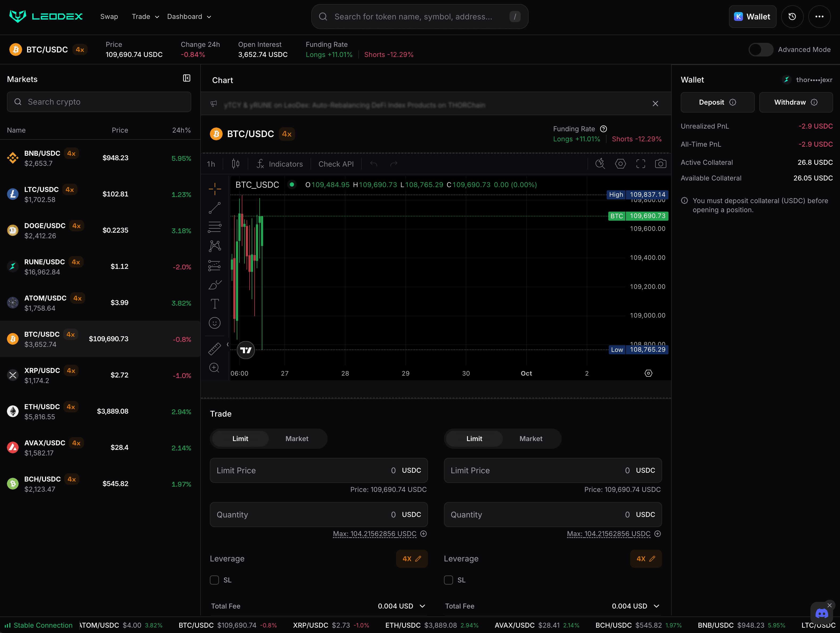This screenshot has width=840, height=633.
Task: Enter fullscreen chart mode
Action: 641,164
